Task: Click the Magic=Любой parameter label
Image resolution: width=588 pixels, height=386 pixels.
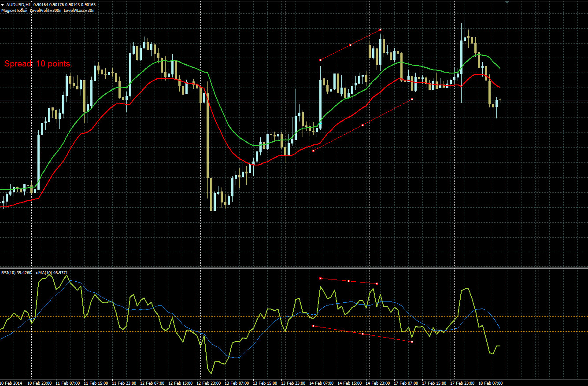Action: tap(15, 10)
